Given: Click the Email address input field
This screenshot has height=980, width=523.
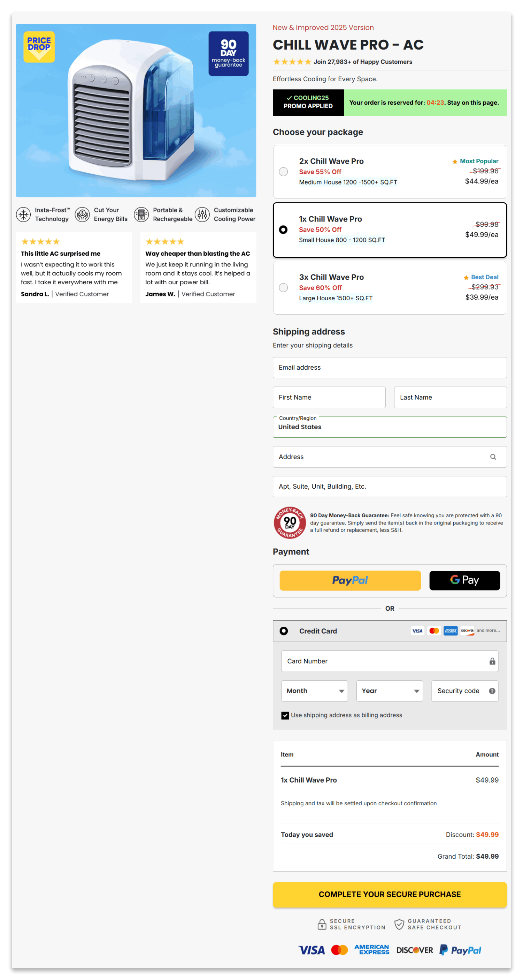Looking at the screenshot, I should pos(389,367).
